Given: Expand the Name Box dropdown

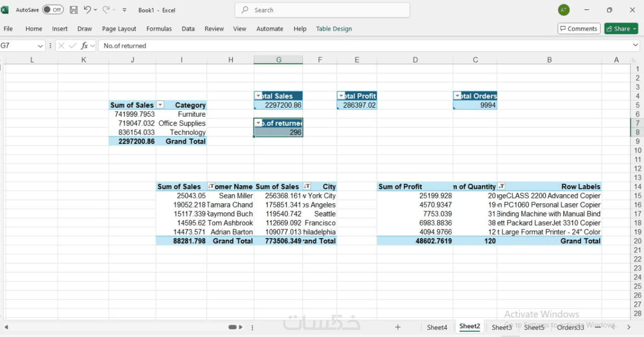Looking at the screenshot, I should click(40, 46).
